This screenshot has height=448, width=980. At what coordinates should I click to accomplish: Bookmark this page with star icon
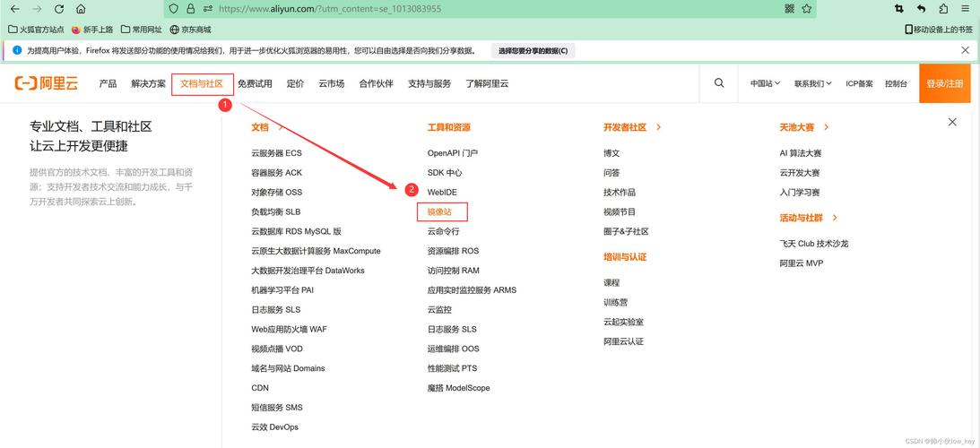[x=807, y=9]
